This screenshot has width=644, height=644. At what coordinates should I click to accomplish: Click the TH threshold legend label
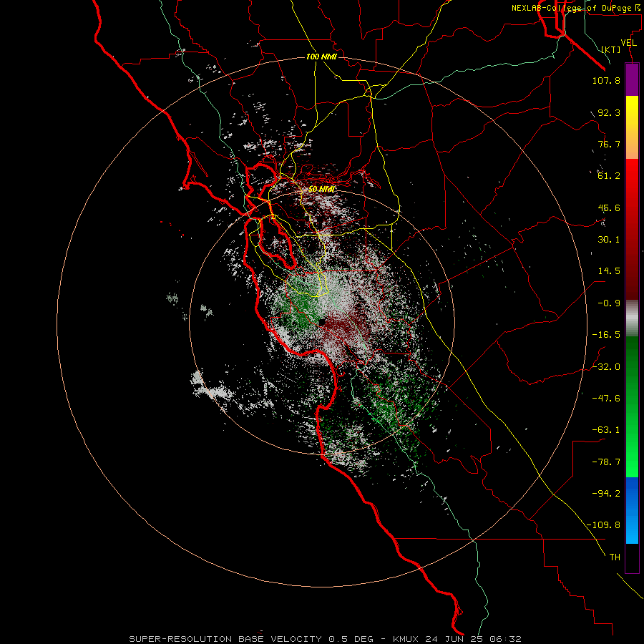(615, 557)
